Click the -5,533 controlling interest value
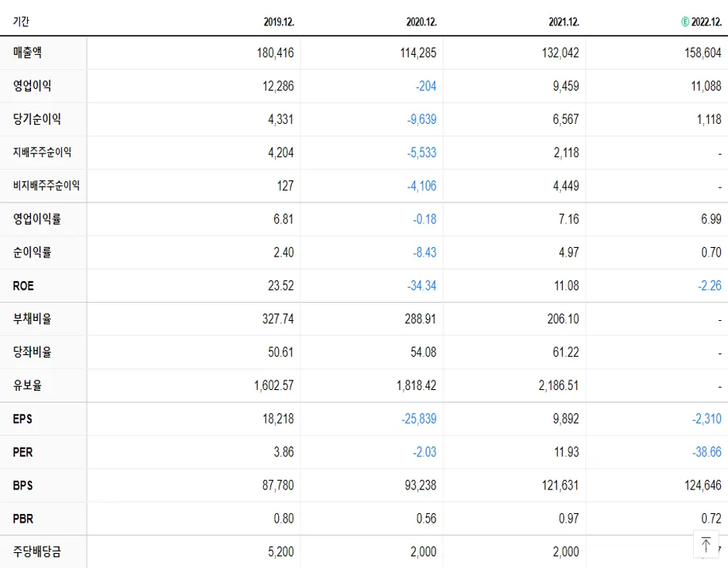 [422, 153]
